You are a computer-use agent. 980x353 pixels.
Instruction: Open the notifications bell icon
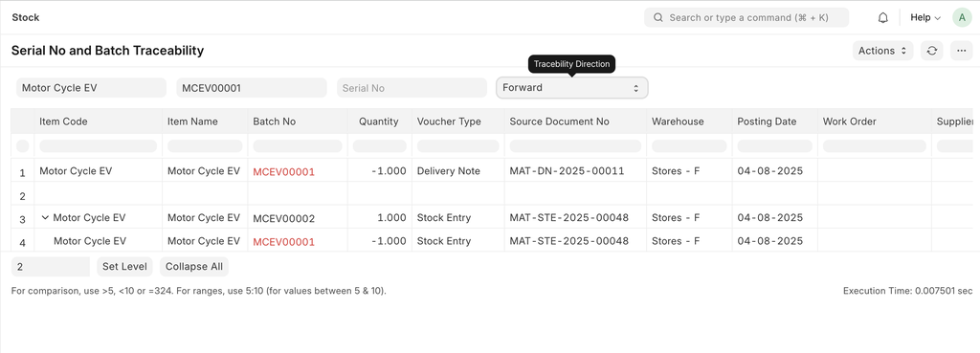point(882,17)
